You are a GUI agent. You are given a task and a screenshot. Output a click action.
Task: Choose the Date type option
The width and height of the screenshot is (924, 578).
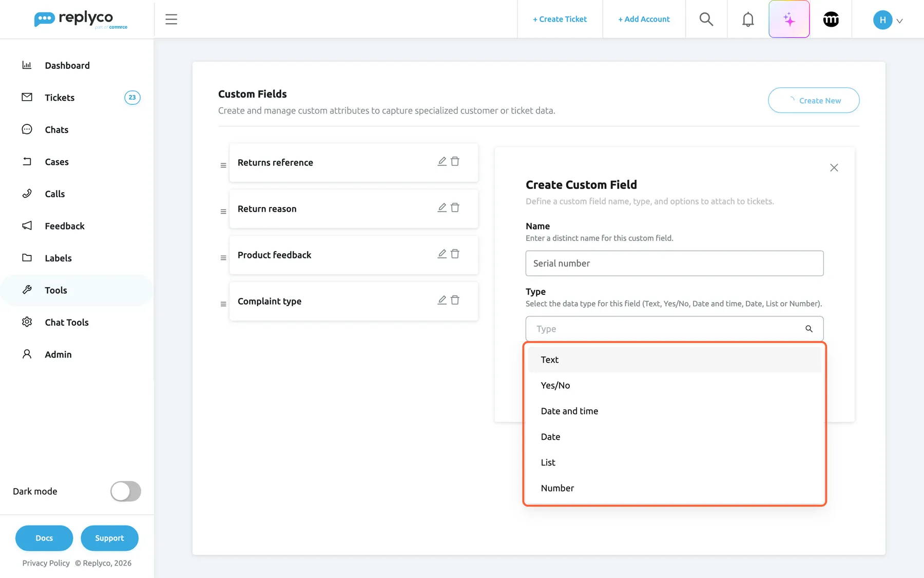tap(675, 437)
